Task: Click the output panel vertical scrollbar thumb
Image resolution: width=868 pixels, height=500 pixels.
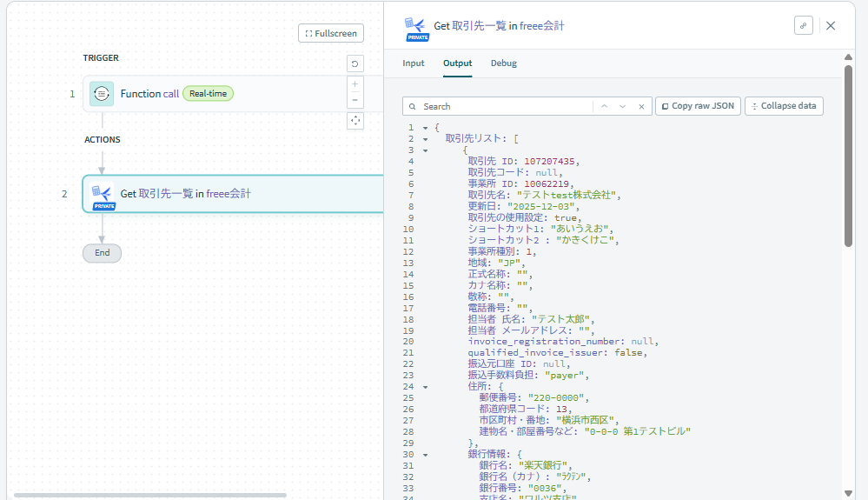Action: 848,157
